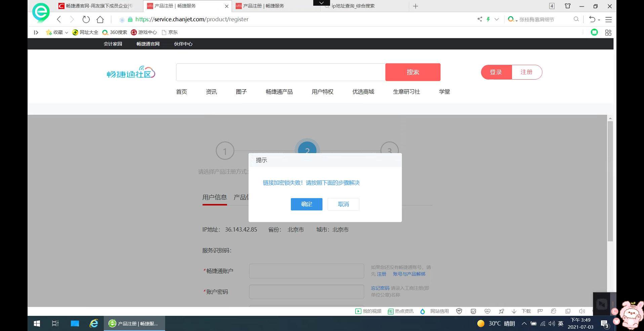The height and width of the screenshot is (331, 644).
Task: Open the 网址大全 bookmark
Action: pyautogui.click(x=85, y=32)
